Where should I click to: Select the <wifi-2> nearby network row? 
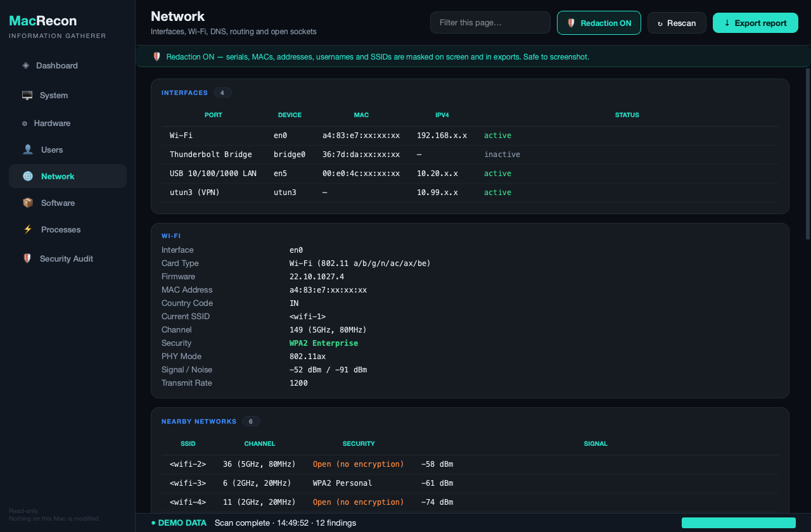pyautogui.click(x=470, y=464)
